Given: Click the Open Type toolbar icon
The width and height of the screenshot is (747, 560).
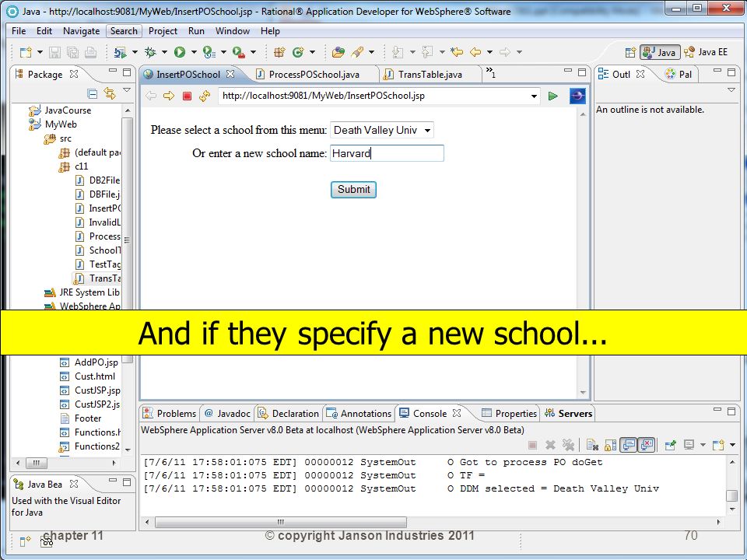Looking at the screenshot, I should 338,52.
